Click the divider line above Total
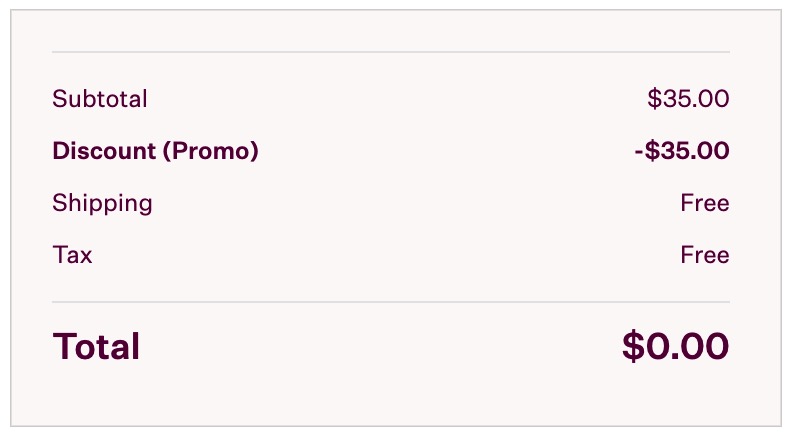The width and height of the screenshot is (792, 440). pos(390,301)
